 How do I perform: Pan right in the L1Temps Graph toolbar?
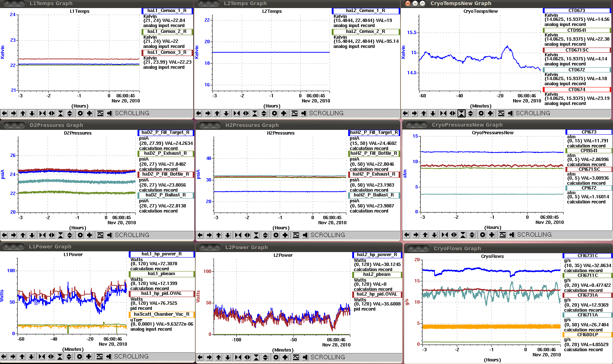click(14, 113)
